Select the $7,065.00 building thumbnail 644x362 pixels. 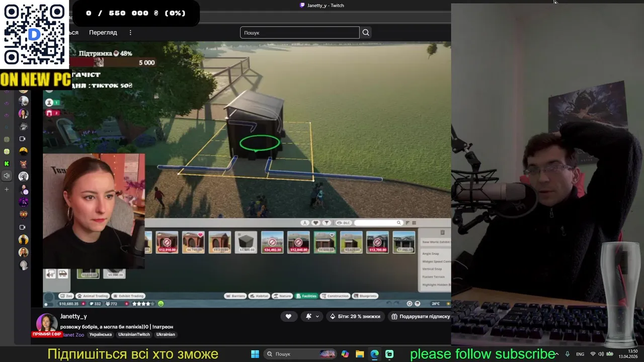[404, 242]
